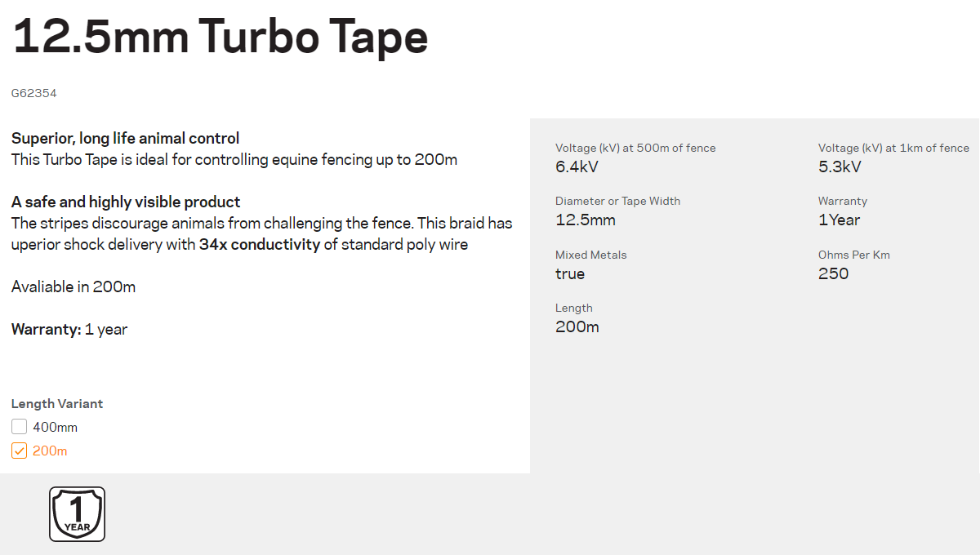Select the 400mm variant label text
The width and height of the screenshot is (980, 555).
[56, 427]
